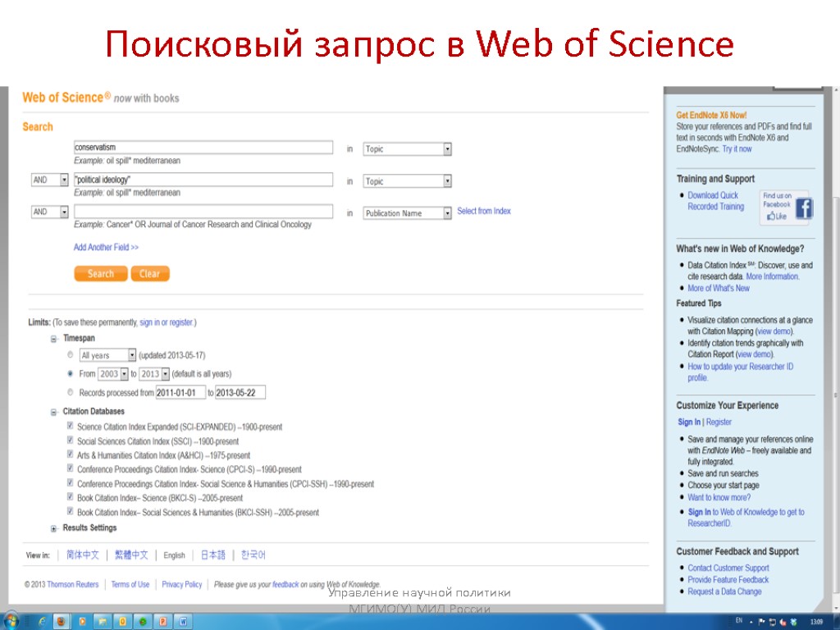Click Select from Index link
The image size is (840, 630).
(484, 211)
